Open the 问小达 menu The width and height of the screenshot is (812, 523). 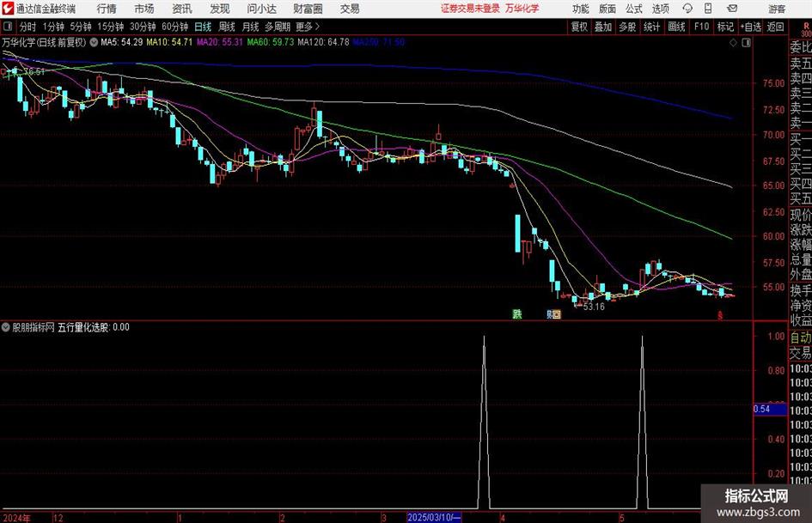pyautogui.click(x=261, y=9)
